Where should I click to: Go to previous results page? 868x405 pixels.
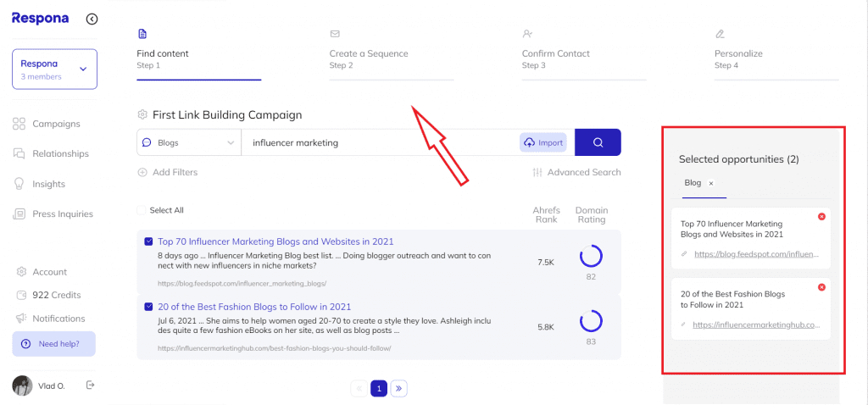point(359,388)
